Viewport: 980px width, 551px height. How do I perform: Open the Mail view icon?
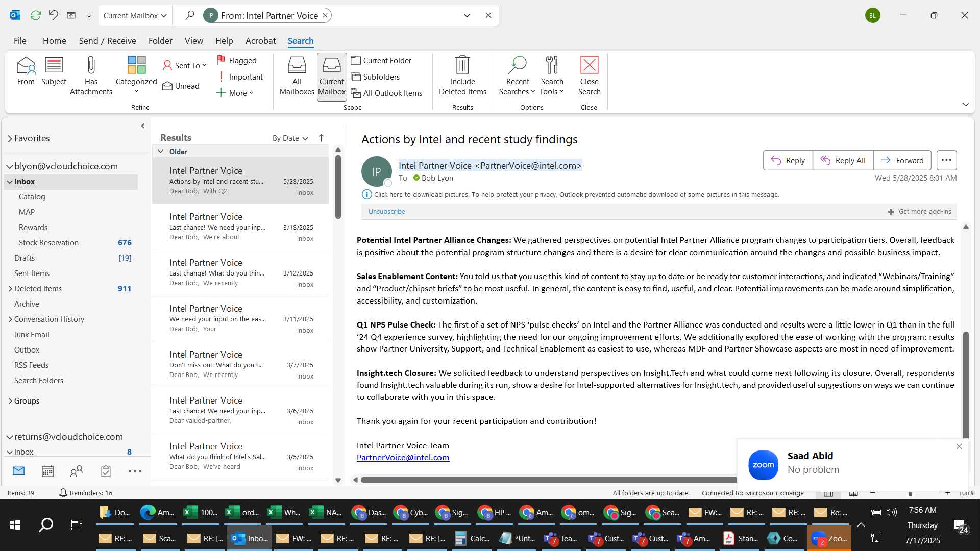(19, 471)
